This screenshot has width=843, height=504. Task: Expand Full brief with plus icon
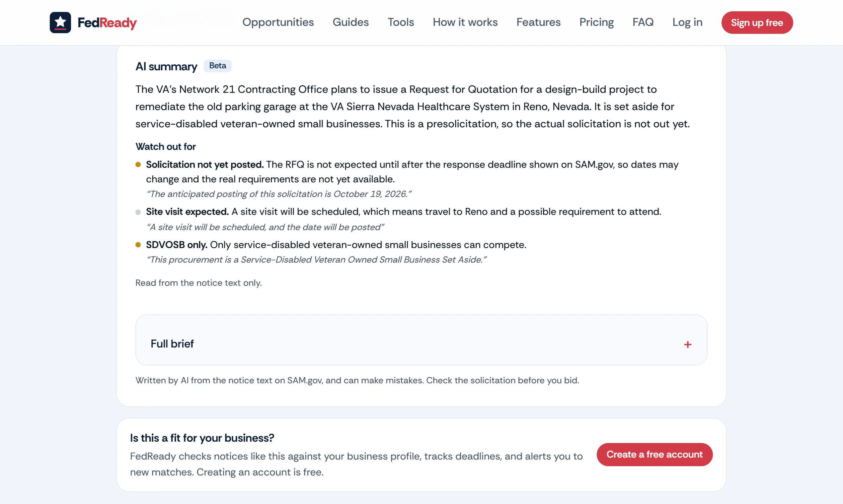coord(687,345)
